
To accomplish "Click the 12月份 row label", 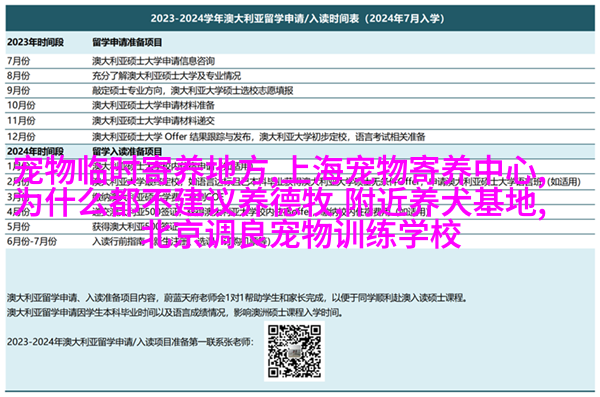I will coord(21,136).
